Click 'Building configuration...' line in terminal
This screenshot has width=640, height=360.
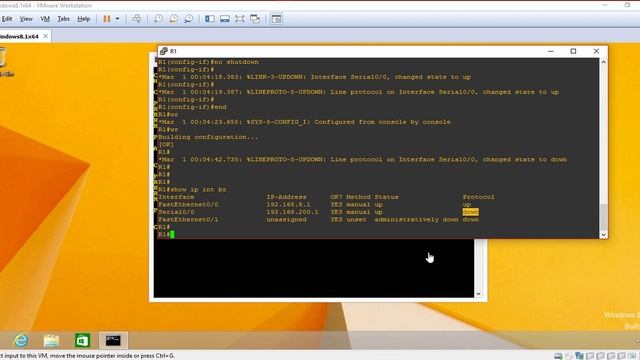coord(208,137)
